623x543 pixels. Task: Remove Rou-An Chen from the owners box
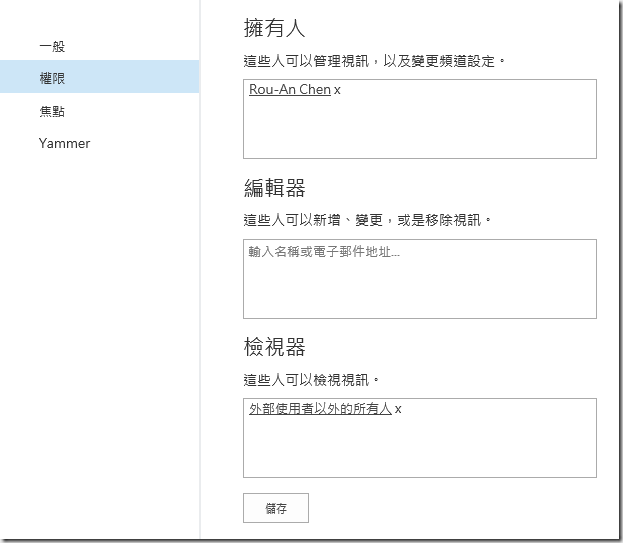(x=337, y=90)
